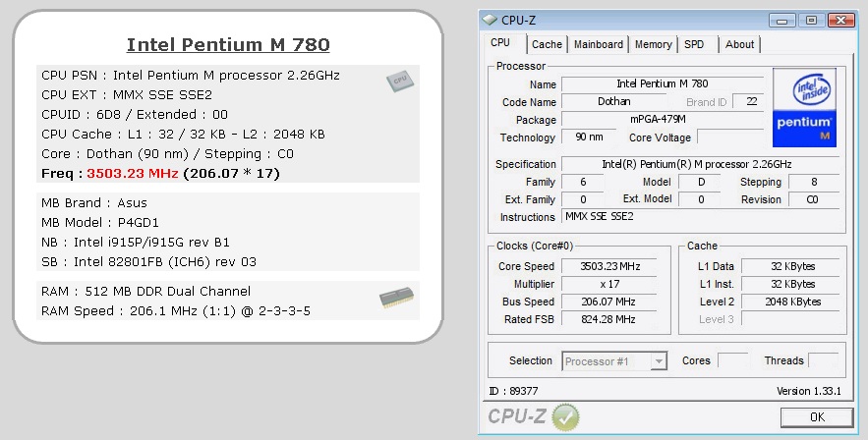This screenshot has width=868, height=440.
Task: Click the Instructions field MMX SSE SSE2
Action: coord(700,217)
